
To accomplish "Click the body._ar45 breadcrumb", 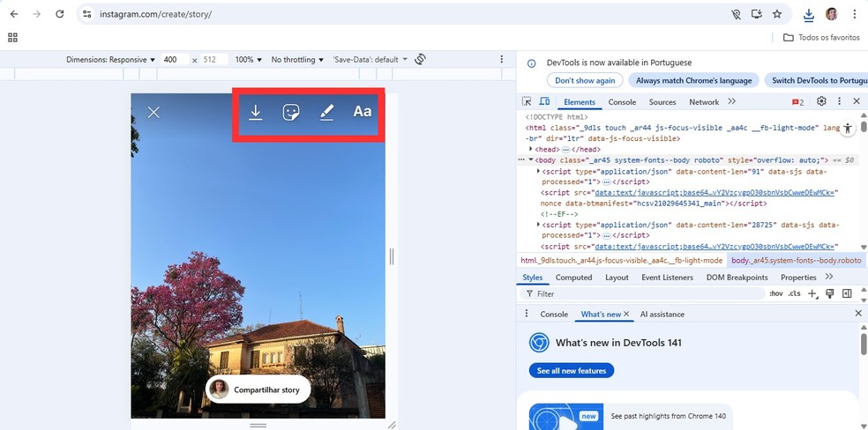I will tap(796, 260).
